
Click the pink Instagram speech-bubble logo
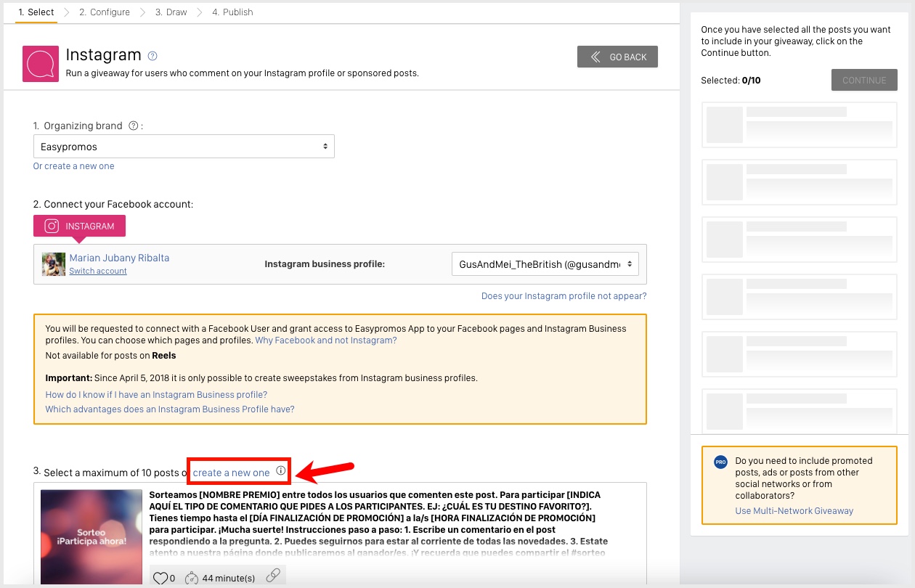coord(41,64)
